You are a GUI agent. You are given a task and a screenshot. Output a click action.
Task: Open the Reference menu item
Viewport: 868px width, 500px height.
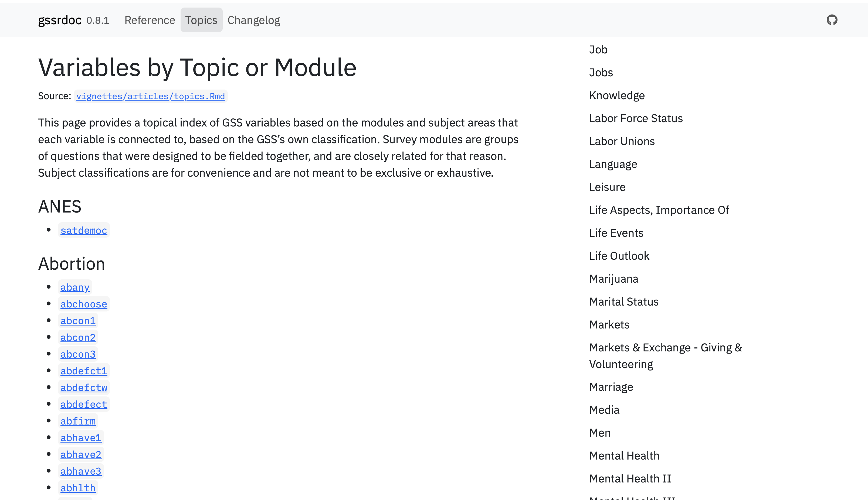tap(150, 20)
